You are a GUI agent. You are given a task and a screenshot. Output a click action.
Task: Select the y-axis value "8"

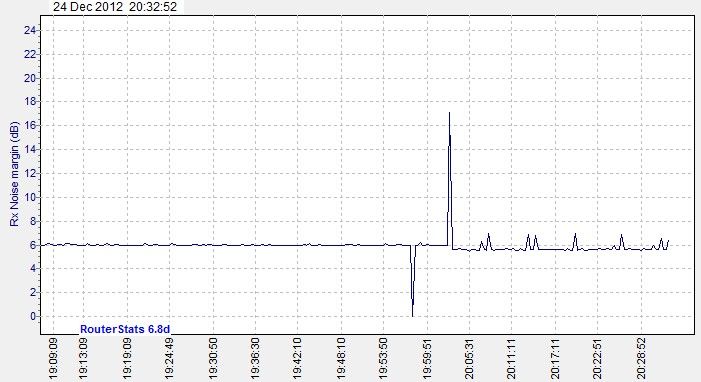point(33,221)
